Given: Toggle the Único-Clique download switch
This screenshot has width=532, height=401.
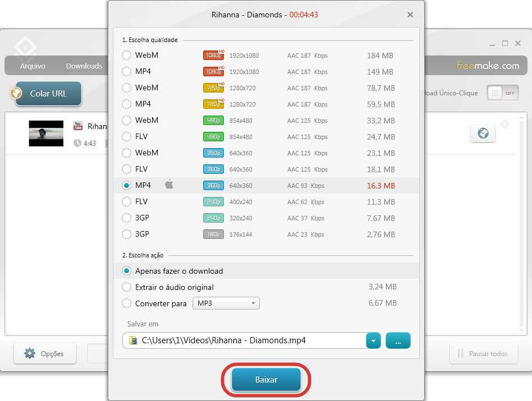Looking at the screenshot, I should tap(503, 93).
